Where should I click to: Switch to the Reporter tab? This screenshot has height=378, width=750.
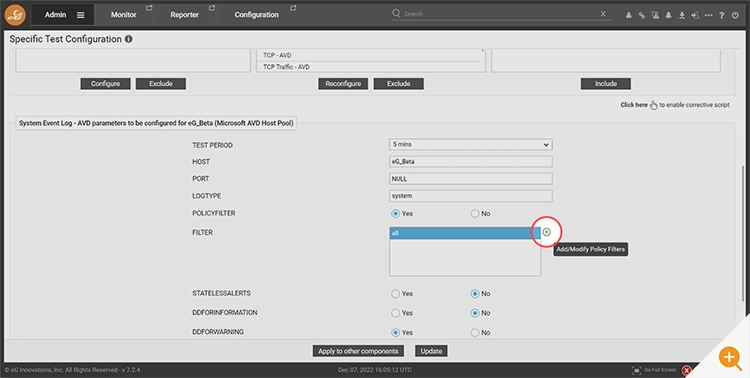184,15
